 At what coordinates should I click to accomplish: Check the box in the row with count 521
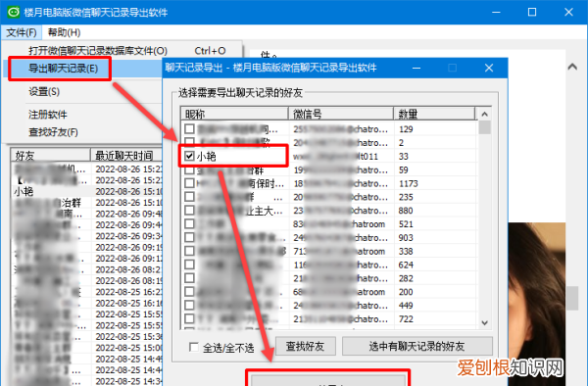[189, 223]
